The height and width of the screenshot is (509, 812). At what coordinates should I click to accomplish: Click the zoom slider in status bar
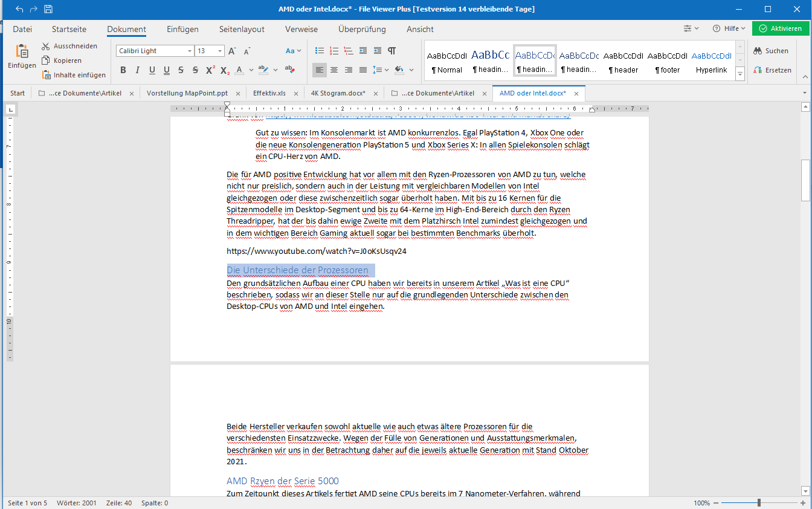(759, 503)
